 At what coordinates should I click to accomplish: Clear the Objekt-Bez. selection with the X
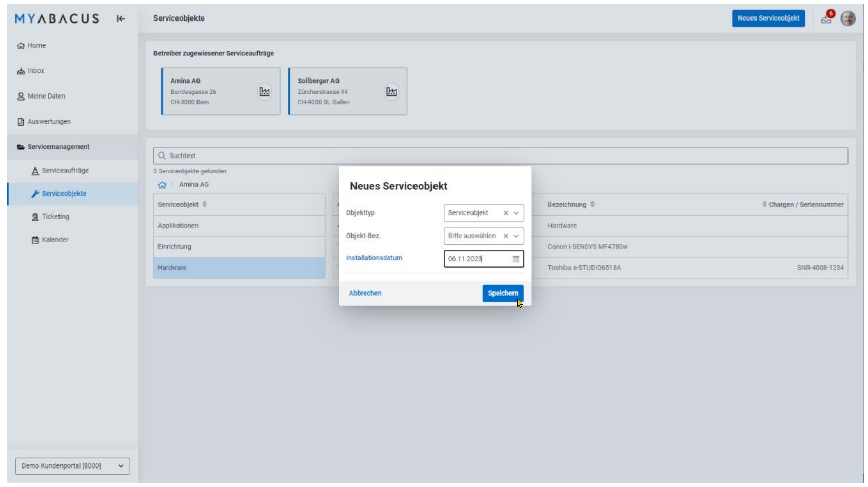click(x=506, y=236)
